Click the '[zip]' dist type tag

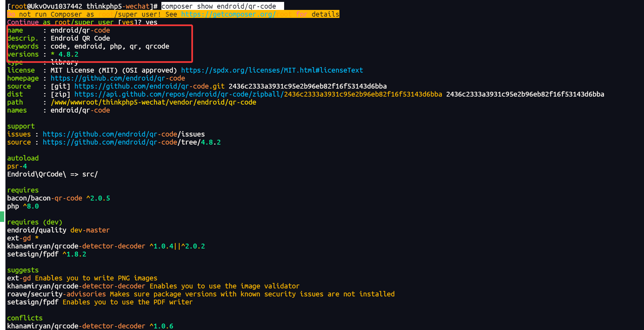point(60,94)
